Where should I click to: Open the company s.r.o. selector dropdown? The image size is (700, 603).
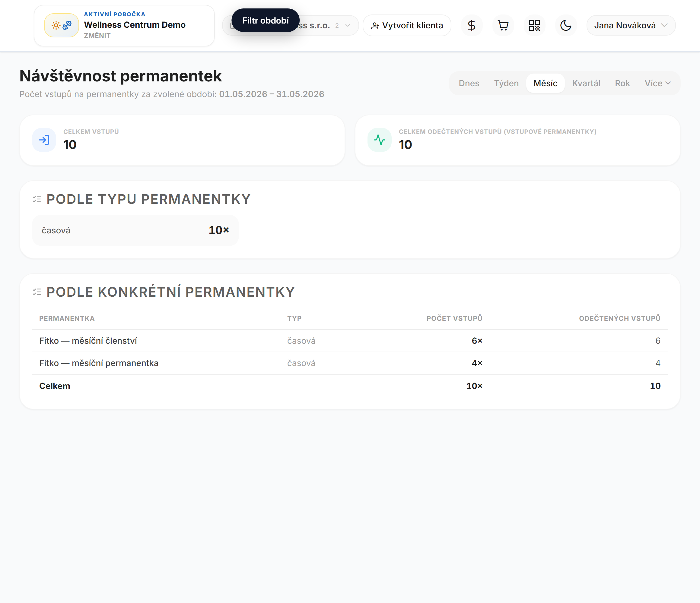(291, 25)
